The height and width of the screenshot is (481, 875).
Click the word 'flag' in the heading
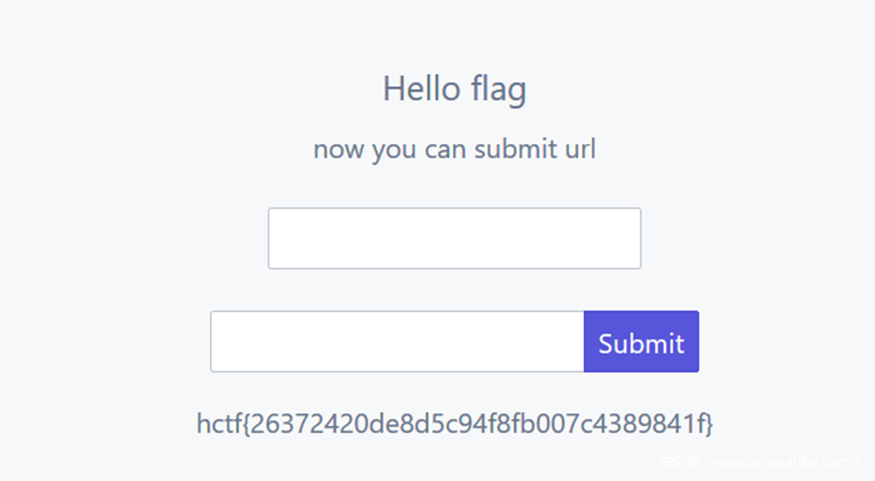pos(496,90)
